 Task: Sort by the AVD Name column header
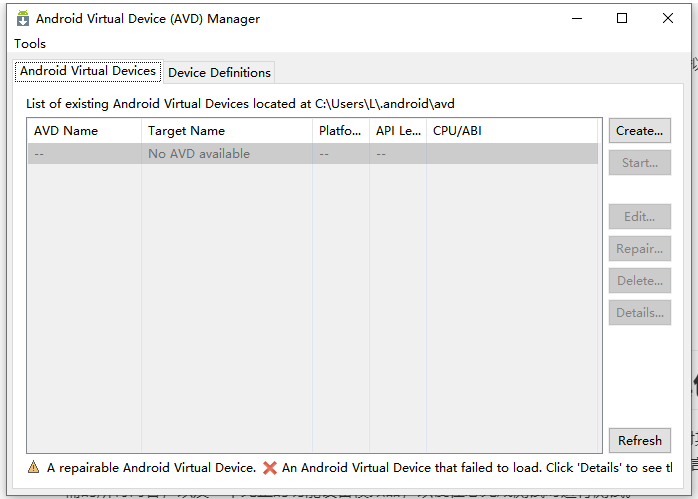point(84,131)
